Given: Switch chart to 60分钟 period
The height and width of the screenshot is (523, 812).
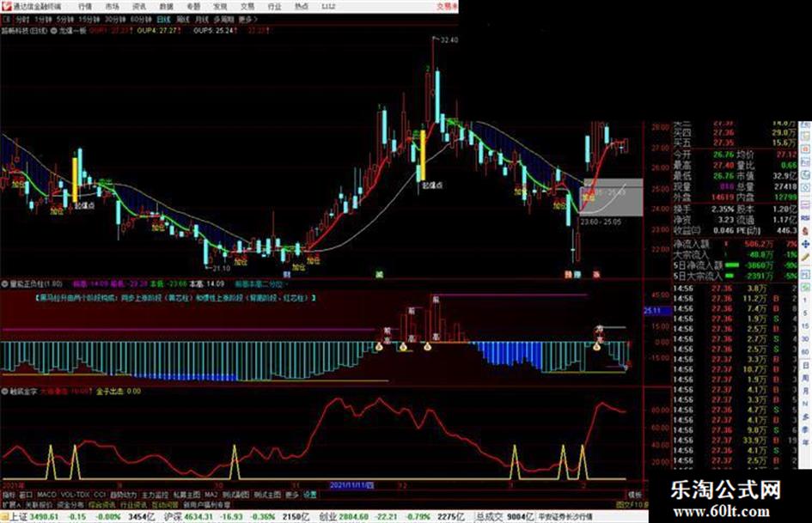Looking at the screenshot, I should [x=141, y=20].
